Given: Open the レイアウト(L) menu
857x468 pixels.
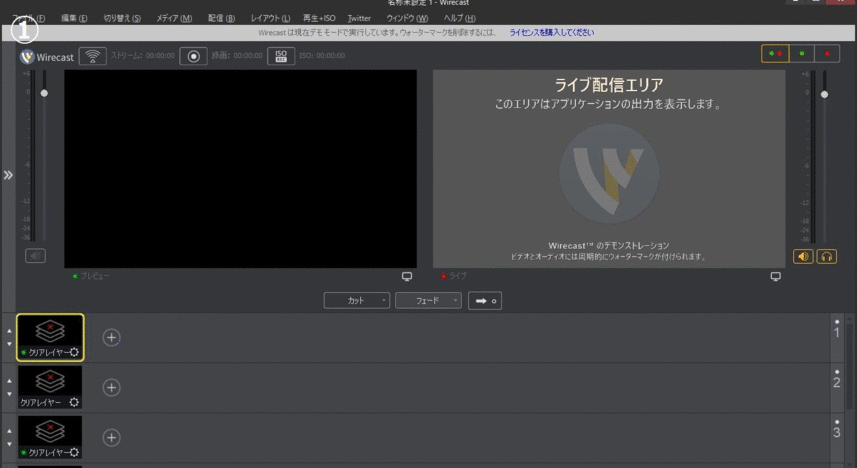Looking at the screenshot, I should (x=270, y=18).
